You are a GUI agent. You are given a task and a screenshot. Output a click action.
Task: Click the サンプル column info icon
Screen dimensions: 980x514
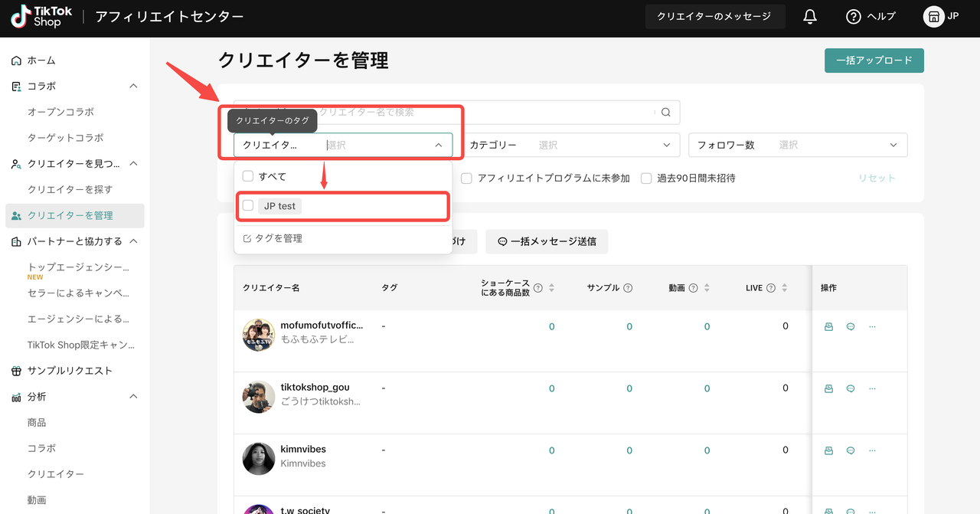(628, 288)
